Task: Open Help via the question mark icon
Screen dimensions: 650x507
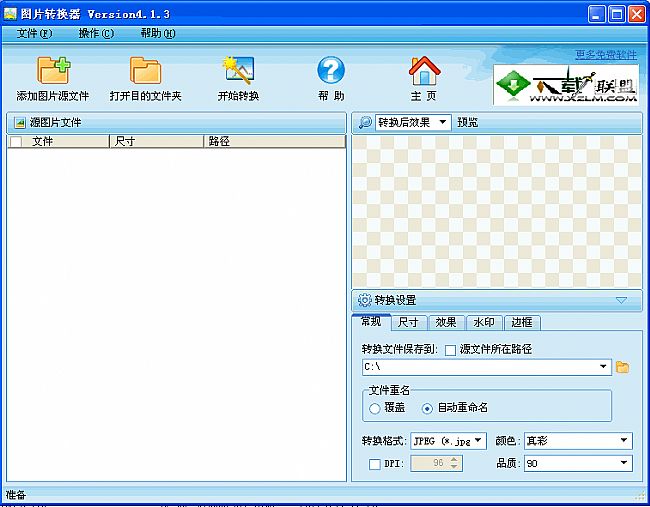Action: 331,70
